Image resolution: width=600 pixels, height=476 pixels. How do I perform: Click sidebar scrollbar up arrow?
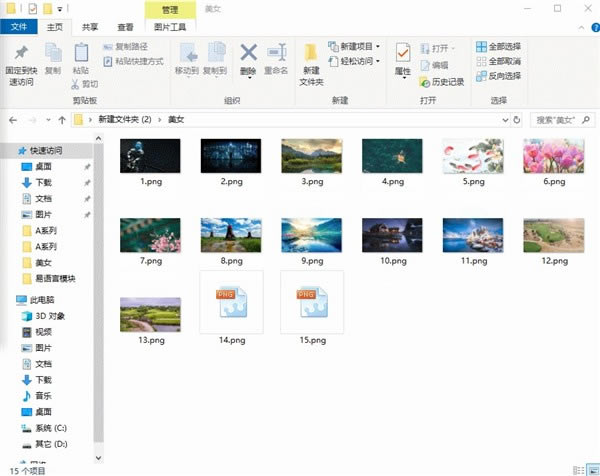click(99, 139)
